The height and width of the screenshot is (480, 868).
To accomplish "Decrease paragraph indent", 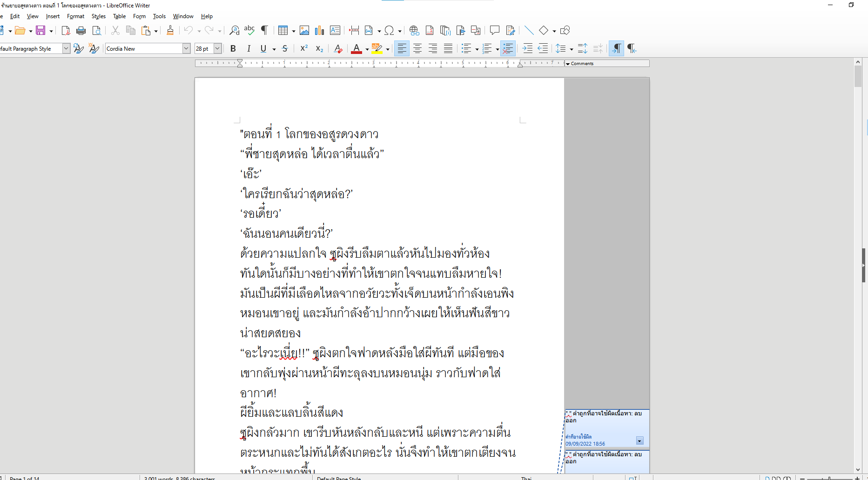I will click(x=543, y=49).
